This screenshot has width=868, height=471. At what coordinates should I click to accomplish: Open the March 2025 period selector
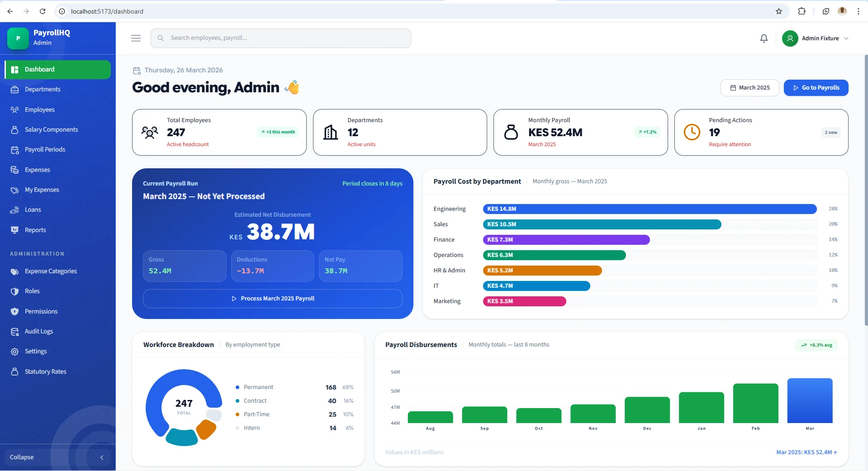click(750, 88)
